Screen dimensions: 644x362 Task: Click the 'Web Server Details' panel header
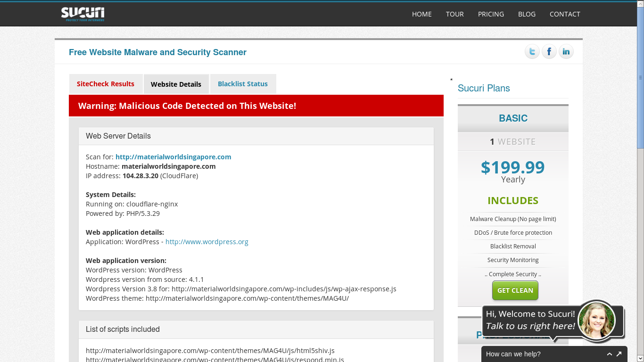[256, 136]
